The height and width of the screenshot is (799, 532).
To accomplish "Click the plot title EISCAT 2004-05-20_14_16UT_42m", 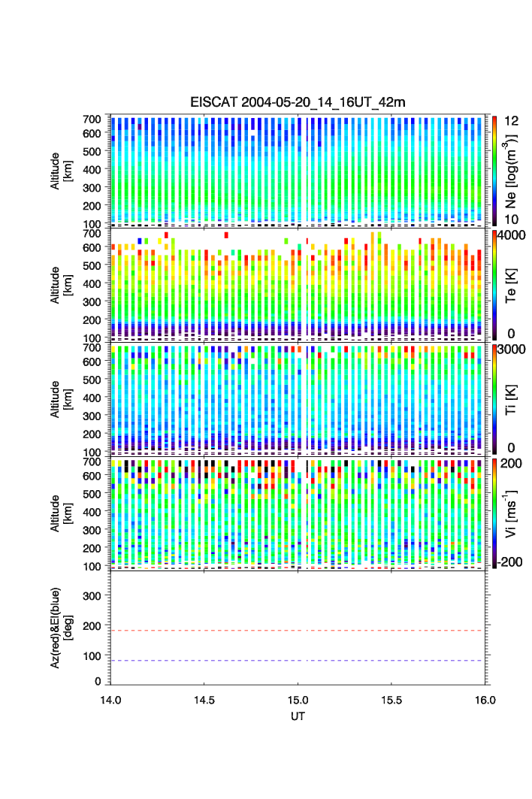I will (298, 103).
